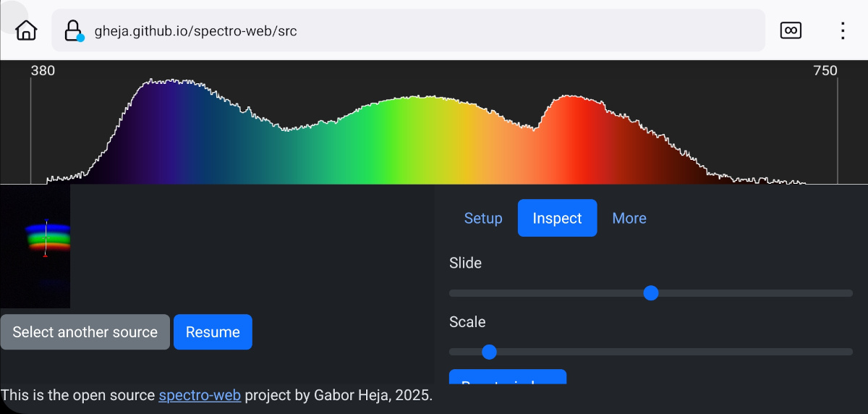Click the partially hidden button below Scale
Image resolution: width=868 pixels, height=414 pixels.
[507, 377]
